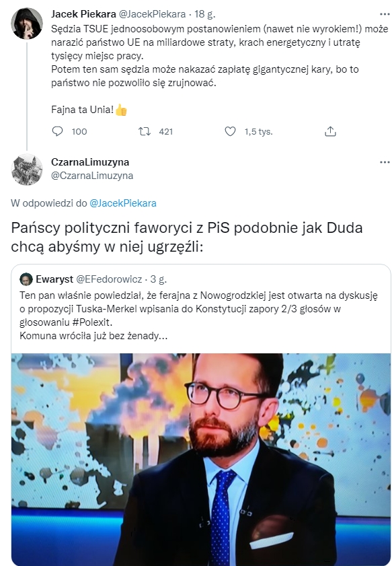The image size is (392, 566).
Task: Open more options for CzarnaLimuzyna's tweet
Action: [x=385, y=162]
